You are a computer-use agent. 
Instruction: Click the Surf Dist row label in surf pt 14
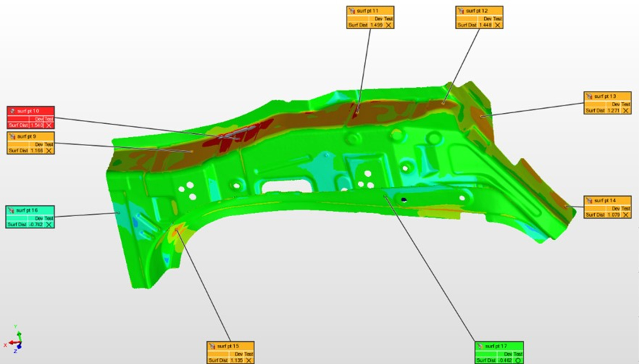point(595,215)
